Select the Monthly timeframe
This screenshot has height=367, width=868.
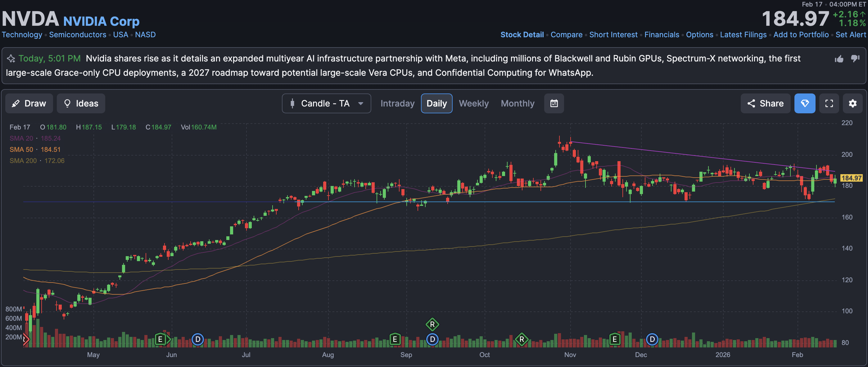[x=517, y=103]
